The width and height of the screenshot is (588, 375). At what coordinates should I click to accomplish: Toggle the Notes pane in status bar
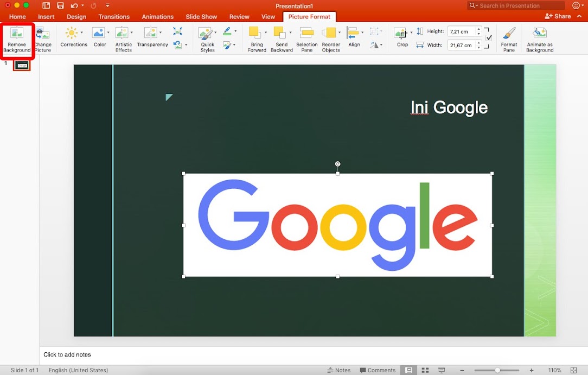[x=338, y=370]
